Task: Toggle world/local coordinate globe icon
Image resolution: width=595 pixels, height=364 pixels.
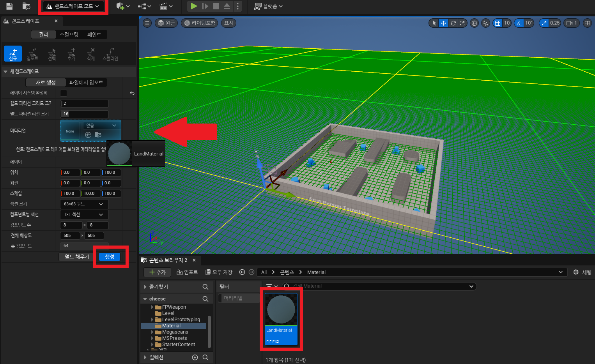Action: point(474,23)
